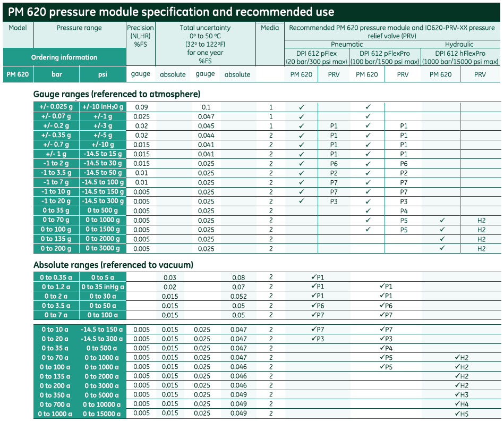Click the ✓H5 entry in the 0 to 1000 a row
The image size is (504, 421).
pos(462,414)
